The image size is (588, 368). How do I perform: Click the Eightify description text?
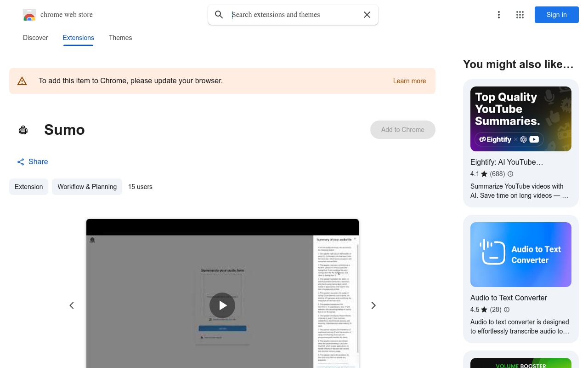click(520, 191)
